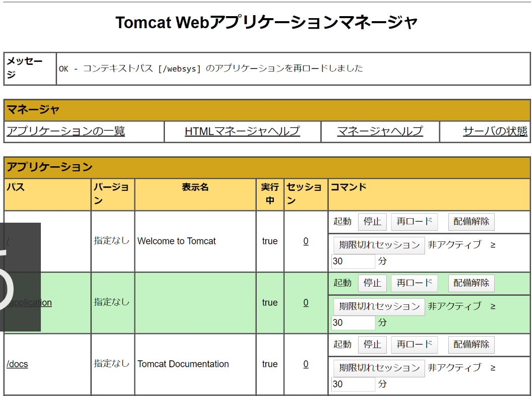Click the マネージャ section heading
Image resolution: width=532 pixels, height=396 pixels.
pos(33,109)
